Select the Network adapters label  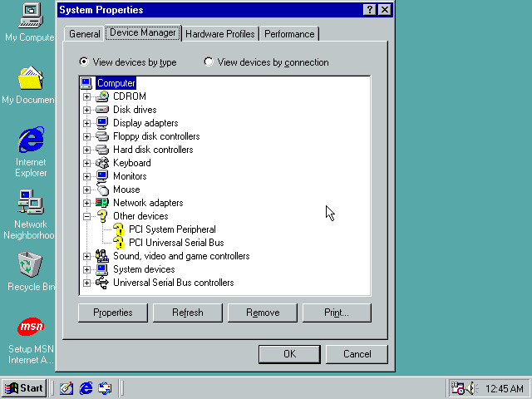pyautogui.click(x=148, y=203)
